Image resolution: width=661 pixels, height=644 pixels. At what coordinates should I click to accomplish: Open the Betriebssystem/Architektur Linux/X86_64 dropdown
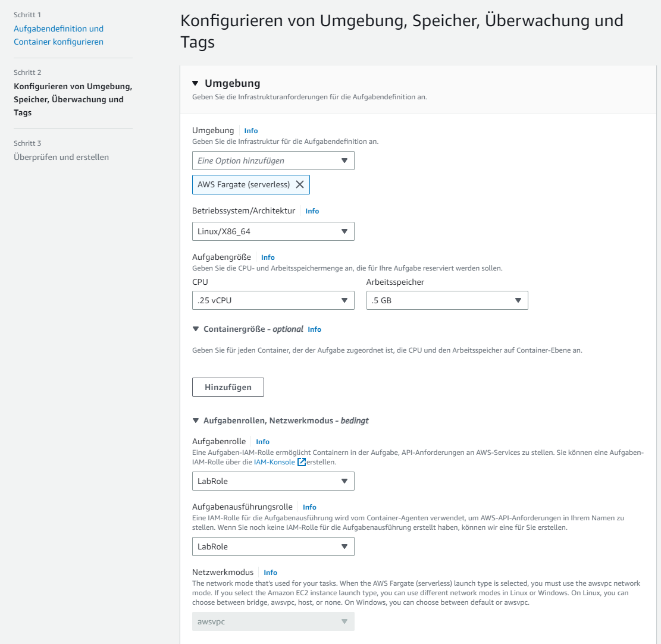click(x=273, y=231)
